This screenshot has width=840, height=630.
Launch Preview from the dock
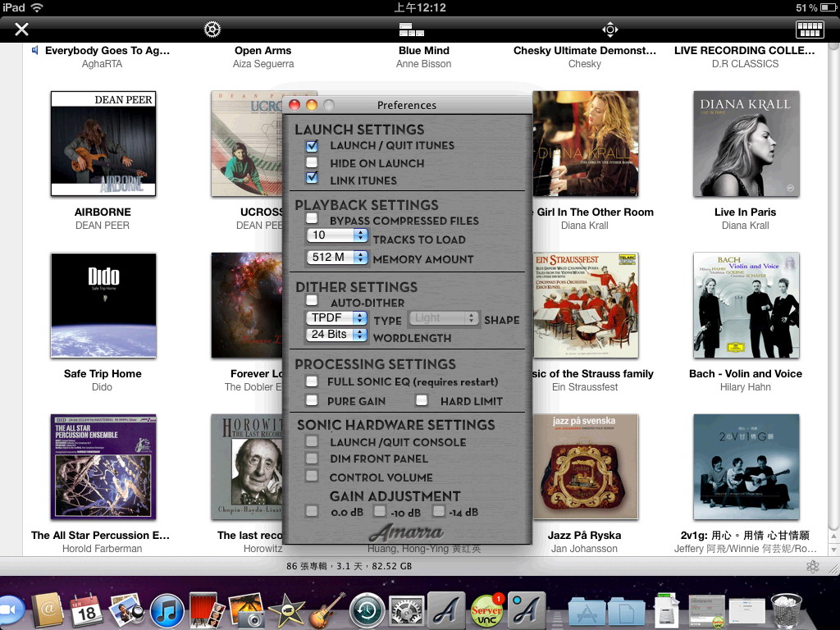point(126,610)
